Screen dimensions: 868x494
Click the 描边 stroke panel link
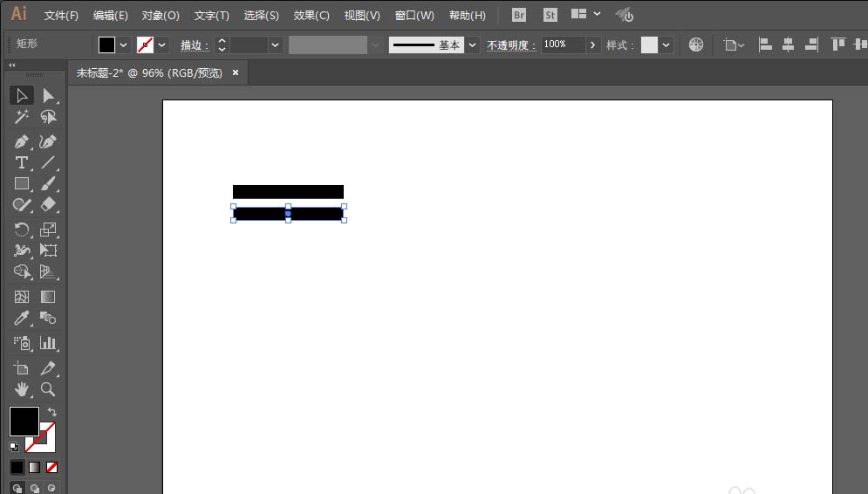point(194,45)
